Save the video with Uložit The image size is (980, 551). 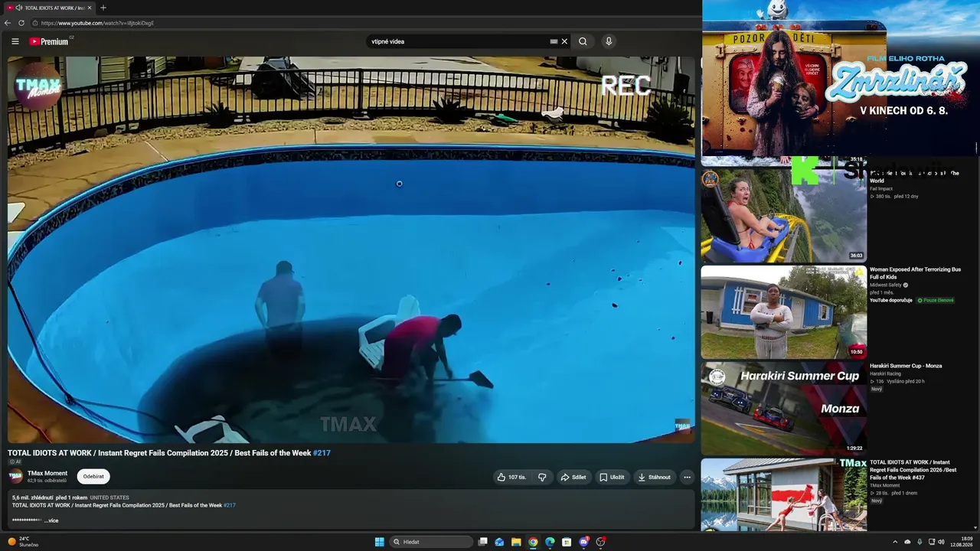pyautogui.click(x=612, y=478)
